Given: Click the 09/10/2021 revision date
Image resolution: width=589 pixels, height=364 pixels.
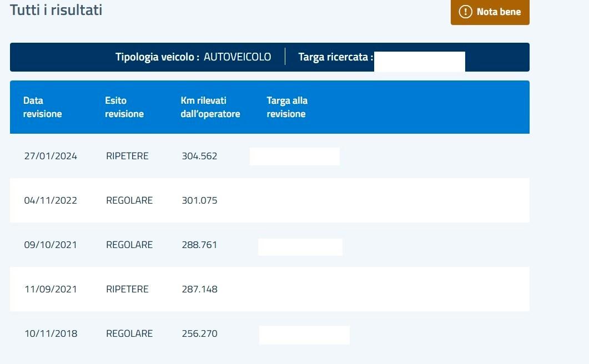Looking at the screenshot, I should pyautogui.click(x=51, y=245).
